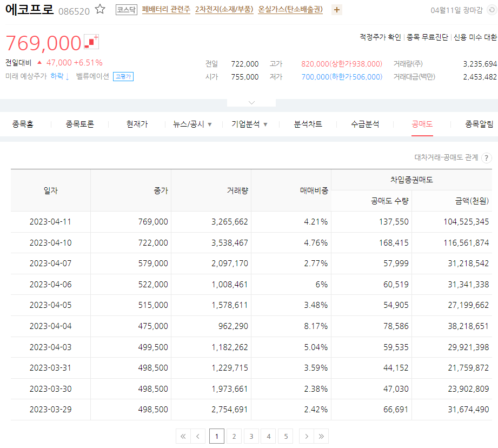The image size is (498, 448).
Task: Select page 1 in pagination
Action: (x=217, y=436)
